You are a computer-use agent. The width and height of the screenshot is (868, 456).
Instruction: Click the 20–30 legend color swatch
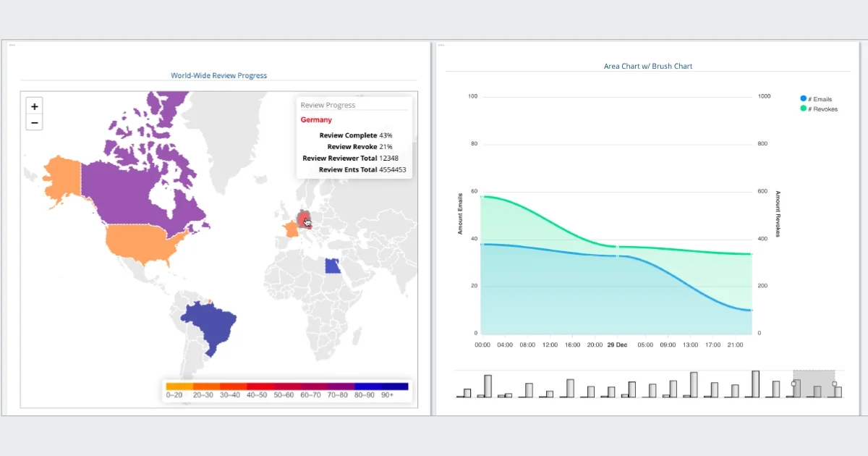(x=205, y=386)
